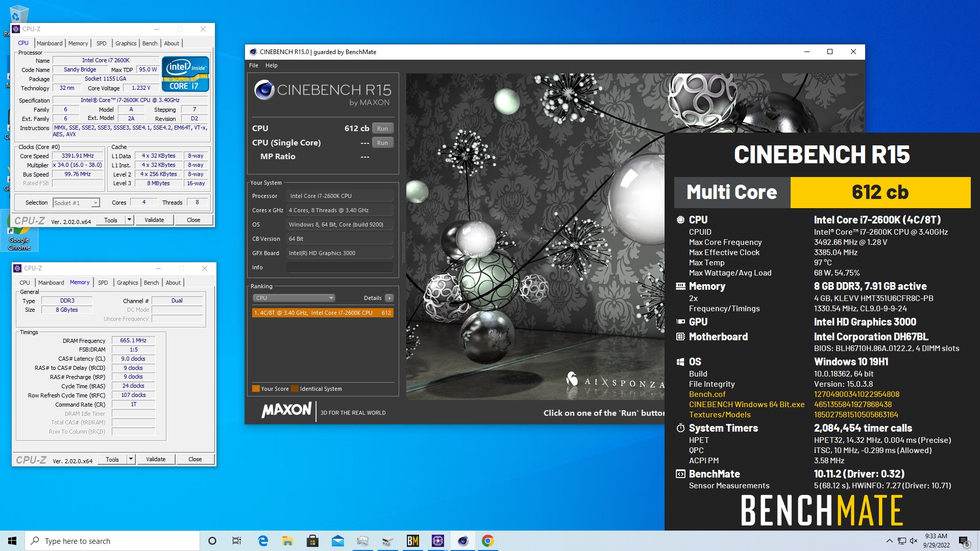Select Bench.cof hash value in BenchMate
The image size is (980, 551).
(856, 394)
